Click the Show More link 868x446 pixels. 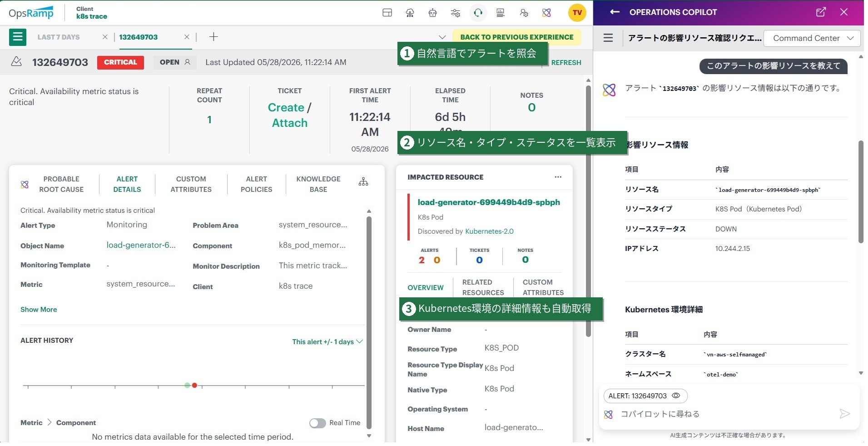point(39,309)
